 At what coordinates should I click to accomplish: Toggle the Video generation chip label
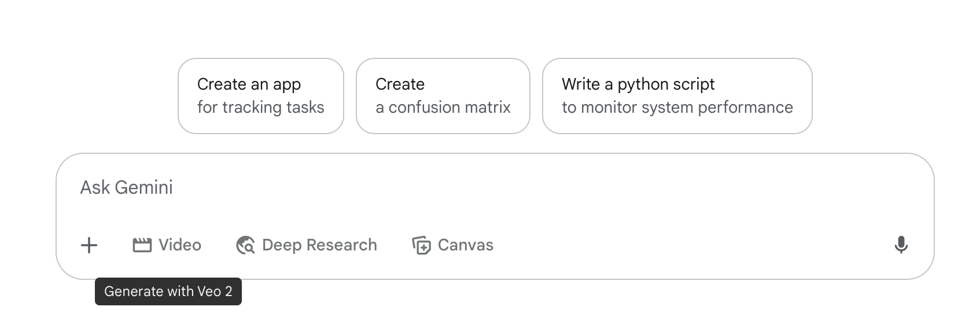180,245
